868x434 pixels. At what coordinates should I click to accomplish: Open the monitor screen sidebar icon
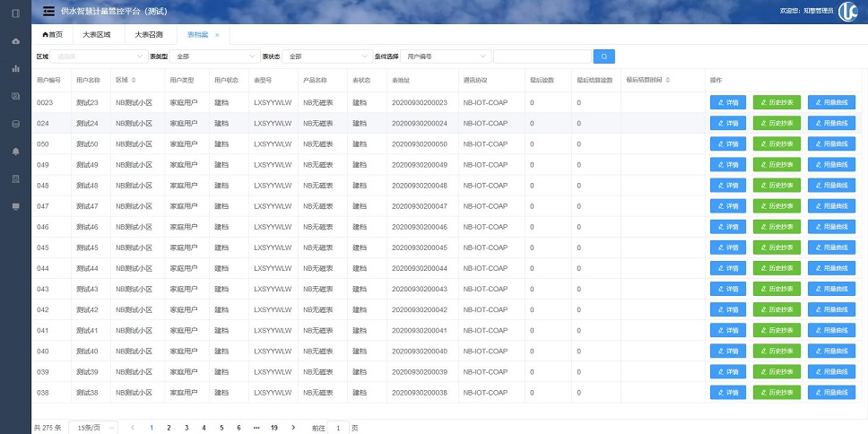pyautogui.click(x=15, y=206)
